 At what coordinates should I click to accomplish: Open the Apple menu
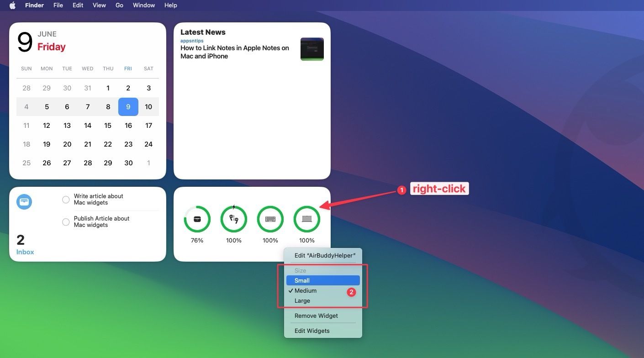click(12, 5)
